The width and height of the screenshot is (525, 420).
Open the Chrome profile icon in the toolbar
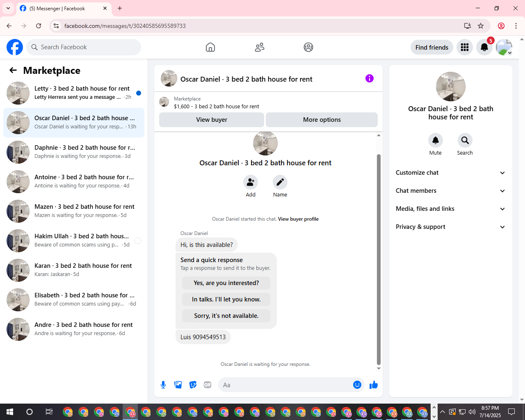[x=501, y=26]
